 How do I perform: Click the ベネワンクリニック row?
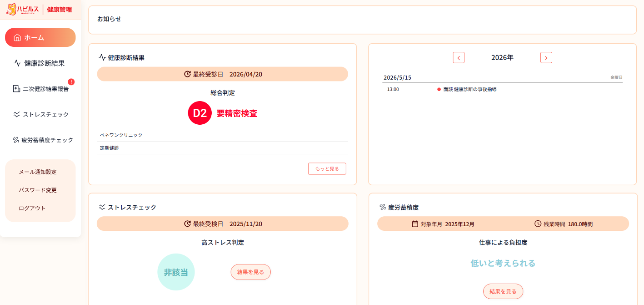point(223,135)
